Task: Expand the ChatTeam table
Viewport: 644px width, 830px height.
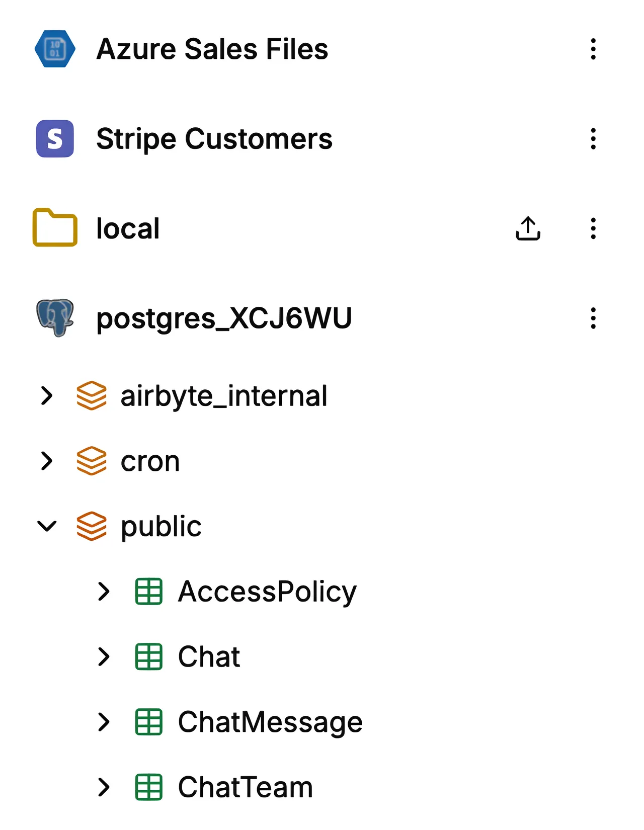Action: coord(104,787)
